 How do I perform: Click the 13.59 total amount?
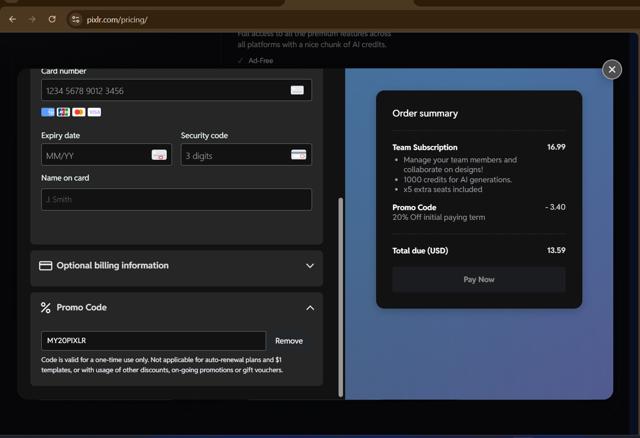(x=556, y=250)
